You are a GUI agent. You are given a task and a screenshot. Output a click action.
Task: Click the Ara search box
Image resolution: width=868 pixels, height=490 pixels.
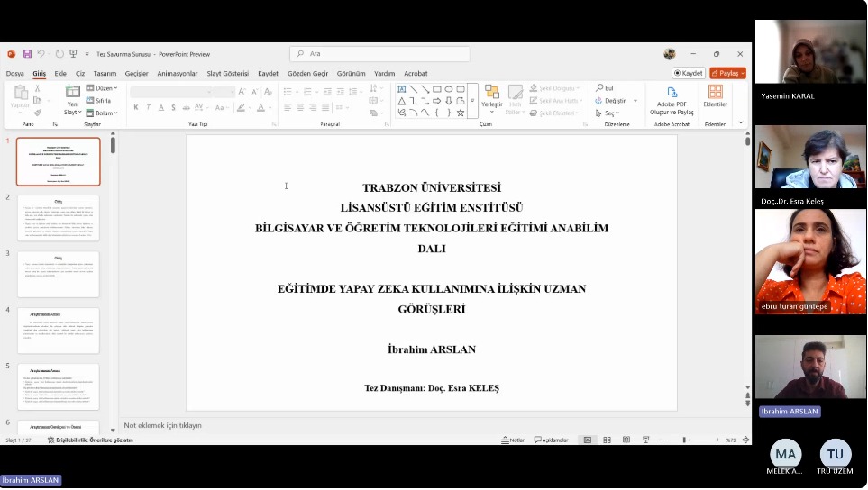pyautogui.click(x=379, y=54)
